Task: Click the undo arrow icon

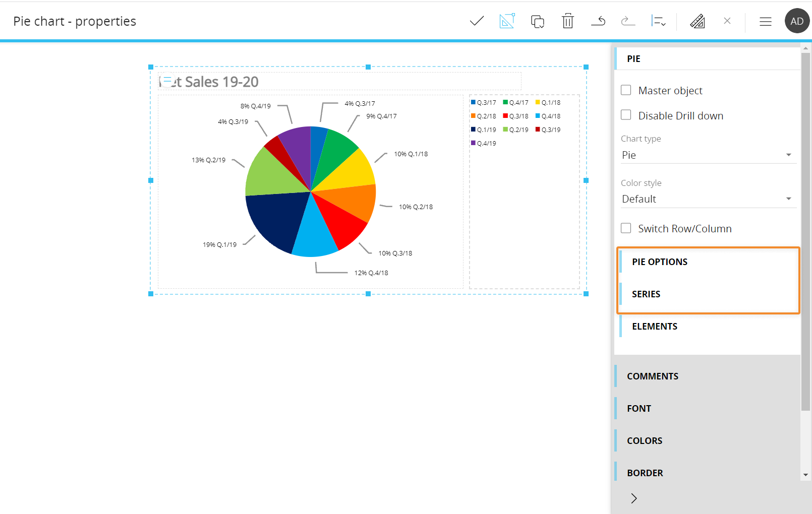Action: 598,21
